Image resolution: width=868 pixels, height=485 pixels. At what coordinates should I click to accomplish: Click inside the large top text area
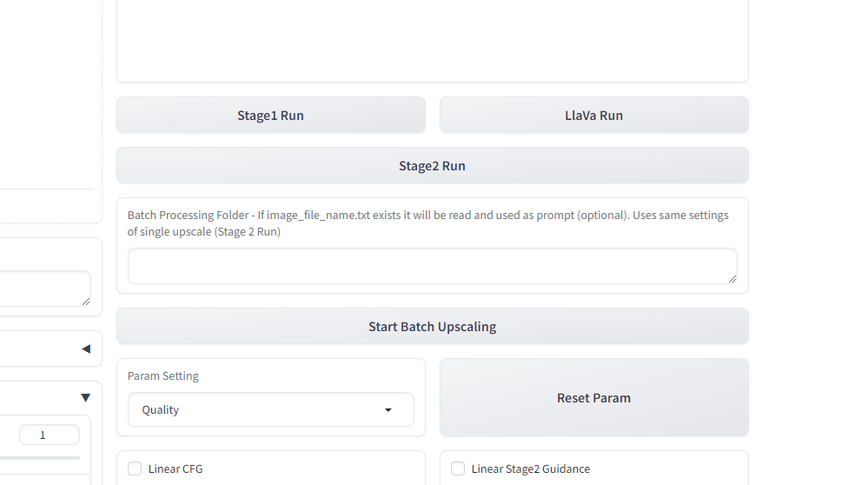432,39
